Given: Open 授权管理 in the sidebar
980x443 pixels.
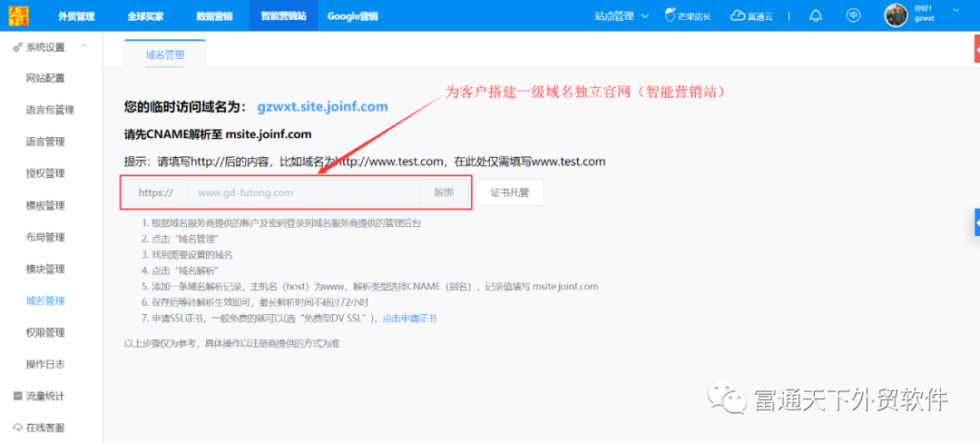Looking at the screenshot, I should 45,173.
